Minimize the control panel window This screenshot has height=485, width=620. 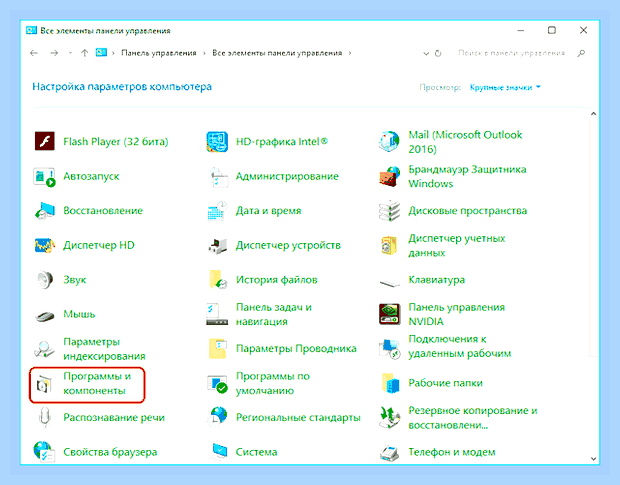521,30
